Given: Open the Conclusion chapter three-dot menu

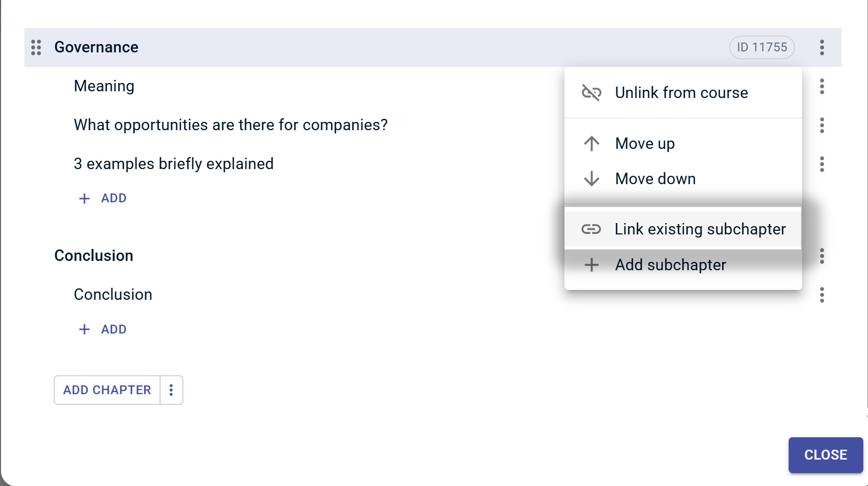Looking at the screenshot, I should [x=822, y=256].
